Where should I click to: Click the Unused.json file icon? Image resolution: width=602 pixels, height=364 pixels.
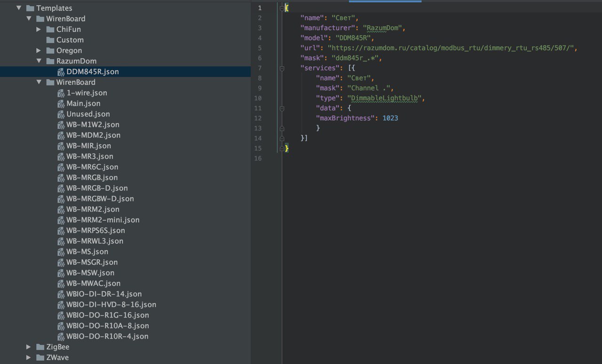(x=61, y=114)
